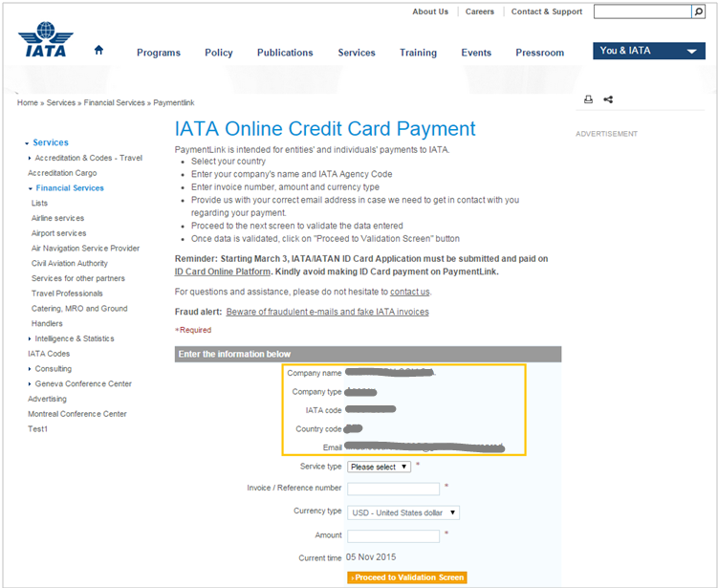Open the Policy menu
This screenshot has height=588, width=718.
point(219,53)
